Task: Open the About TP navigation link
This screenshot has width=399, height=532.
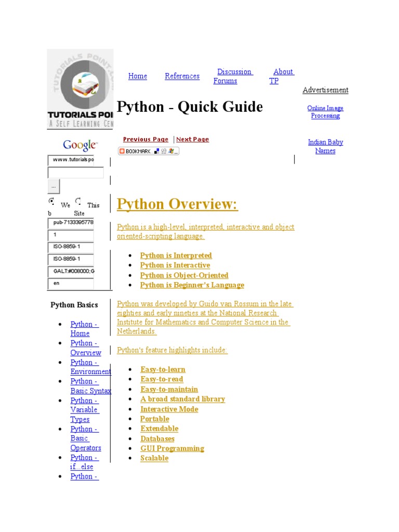Action: (282, 76)
